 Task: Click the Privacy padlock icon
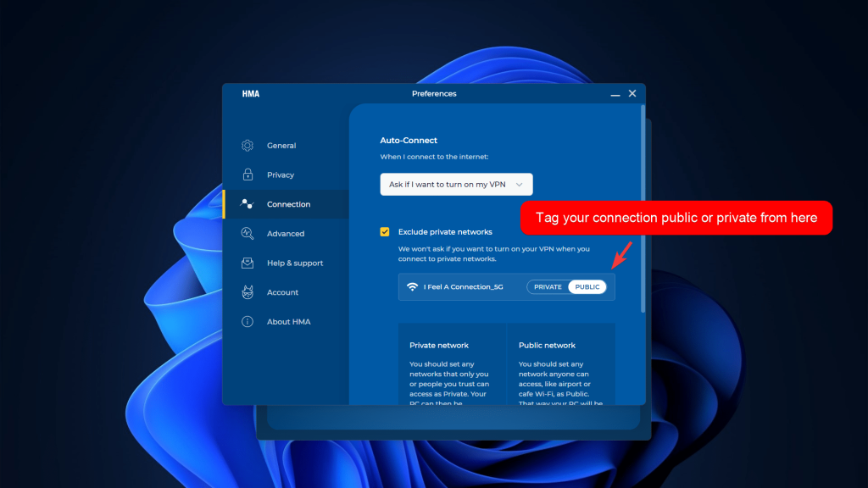tap(248, 175)
